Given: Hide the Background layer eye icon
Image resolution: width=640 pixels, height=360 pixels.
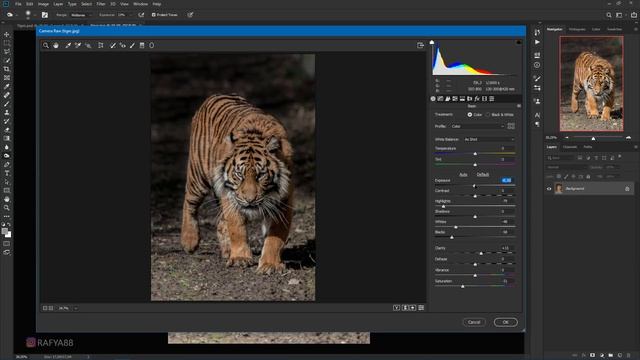Looking at the screenshot, I should click(x=549, y=189).
